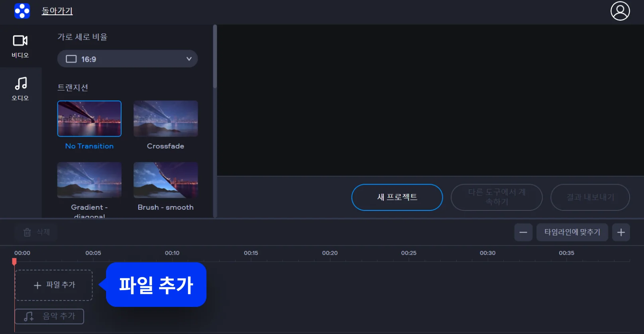The height and width of the screenshot is (334, 644).
Task: Open the 16:9 aspect ratio dropdown
Action: click(128, 59)
